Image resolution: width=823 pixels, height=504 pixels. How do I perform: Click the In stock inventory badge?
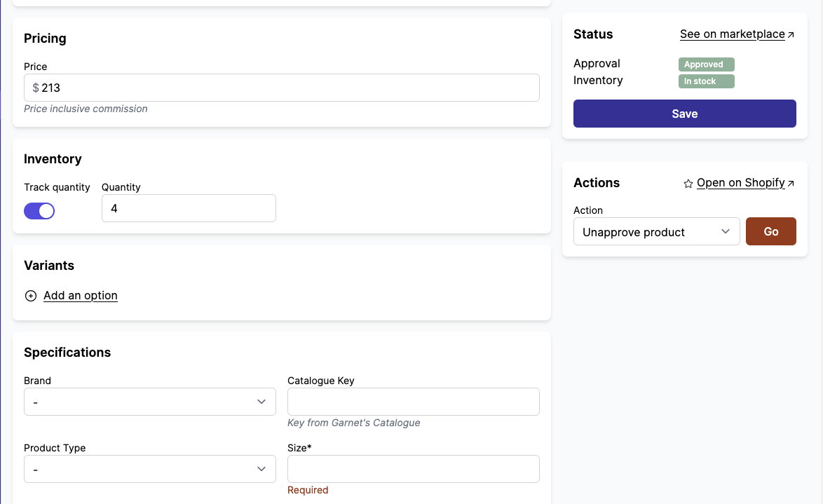(x=705, y=81)
